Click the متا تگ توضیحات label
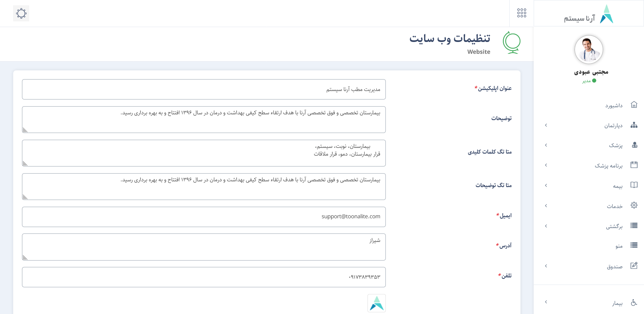Screen dimensions: 644x314 [493, 185]
